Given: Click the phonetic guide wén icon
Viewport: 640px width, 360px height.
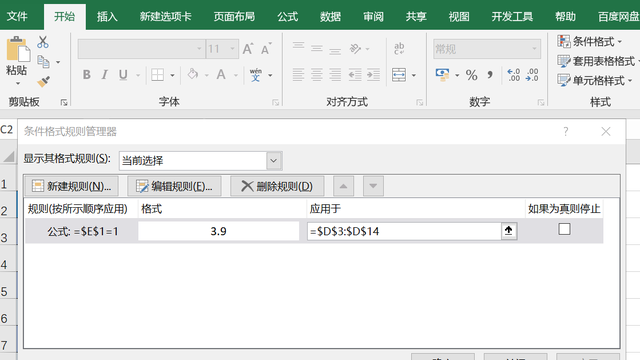Looking at the screenshot, I should coord(256,75).
